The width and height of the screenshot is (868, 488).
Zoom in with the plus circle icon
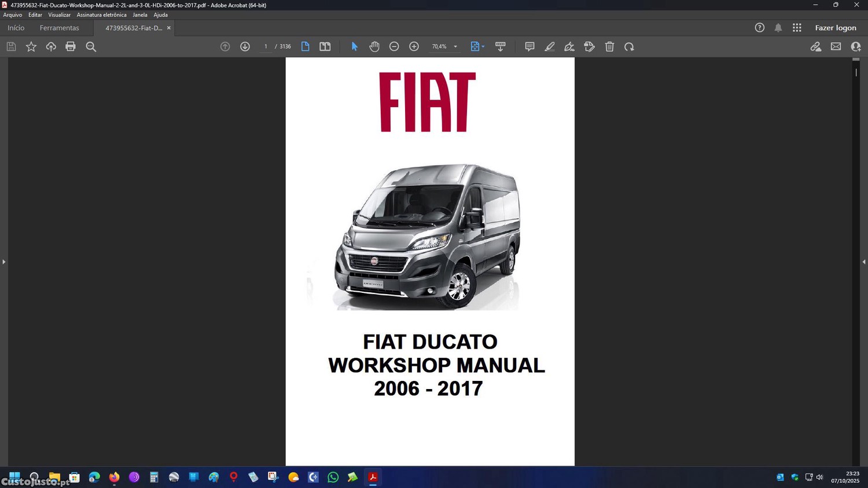tap(414, 47)
